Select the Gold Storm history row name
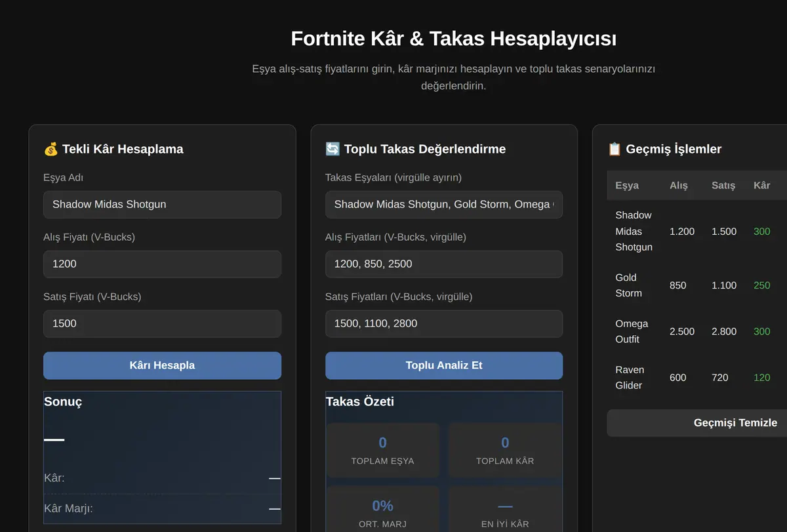This screenshot has width=787, height=532. 628,285
